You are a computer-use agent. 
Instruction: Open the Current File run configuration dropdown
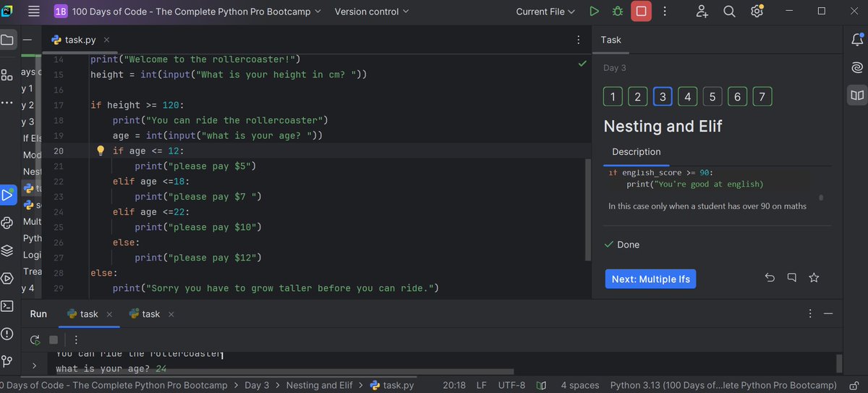click(x=545, y=12)
